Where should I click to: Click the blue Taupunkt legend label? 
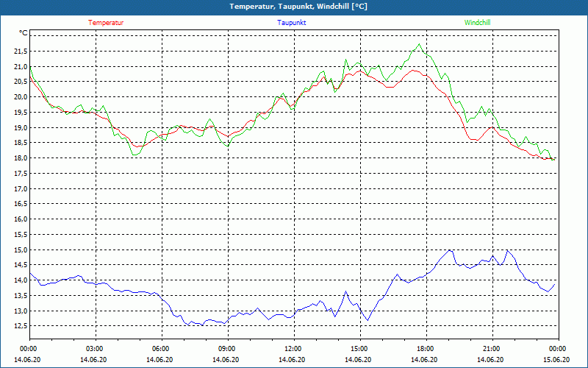(x=291, y=23)
